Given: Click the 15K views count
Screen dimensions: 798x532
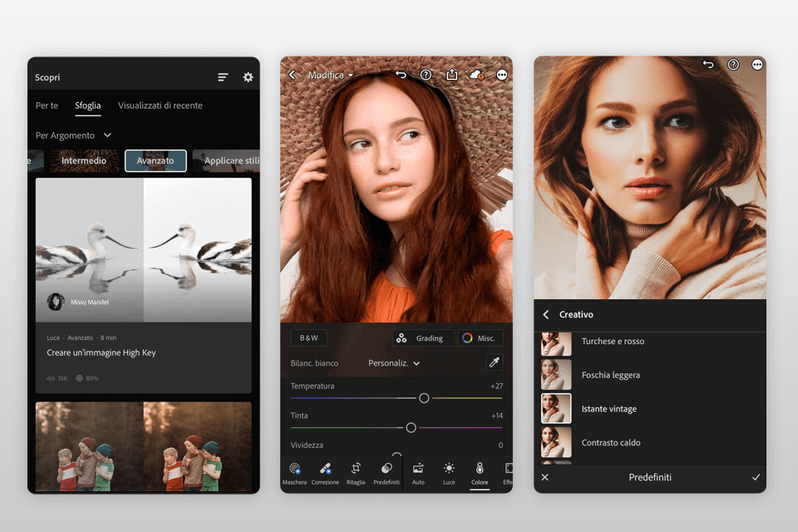Looking at the screenshot, I should pyautogui.click(x=57, y=378).
